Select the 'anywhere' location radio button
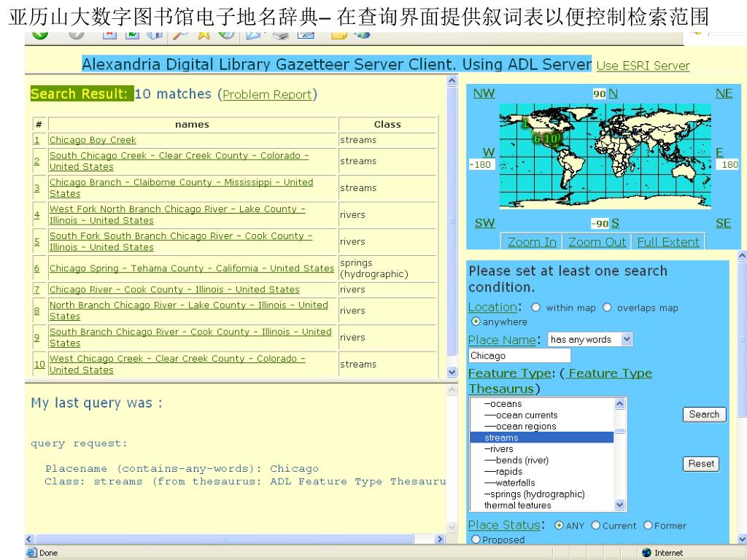Viewport: 747px width, 560px height. pos(476,322)
